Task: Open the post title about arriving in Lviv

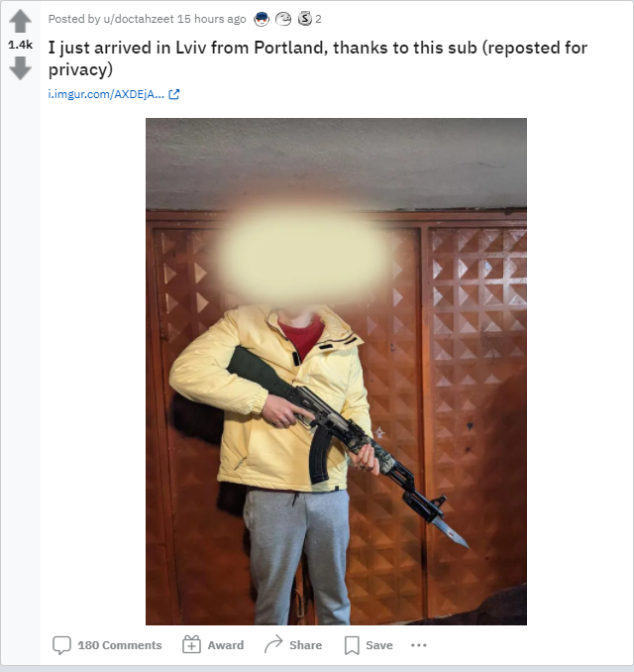Action: [x=317, y=58]
